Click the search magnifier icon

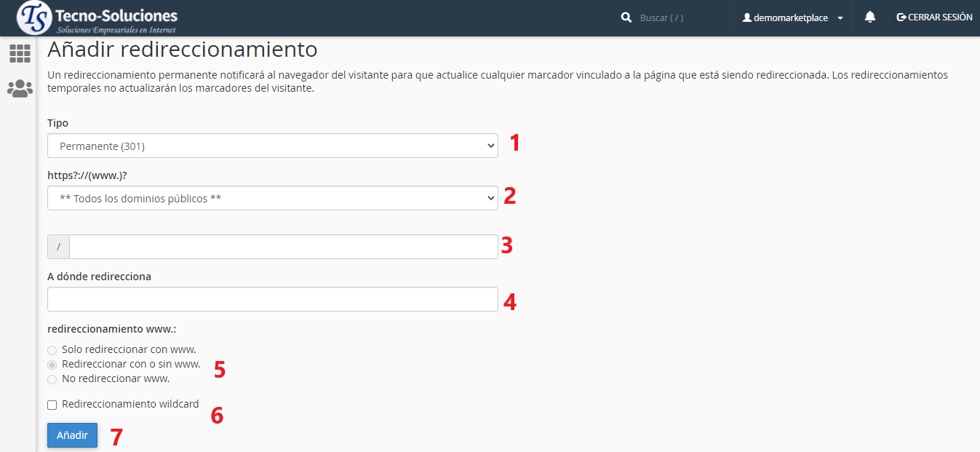[x=626, y=17]
